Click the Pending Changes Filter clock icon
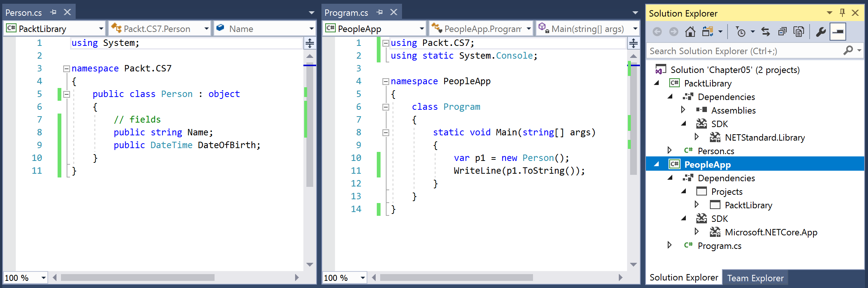Viewport: 868px width, 288px height. pos(740,32)
